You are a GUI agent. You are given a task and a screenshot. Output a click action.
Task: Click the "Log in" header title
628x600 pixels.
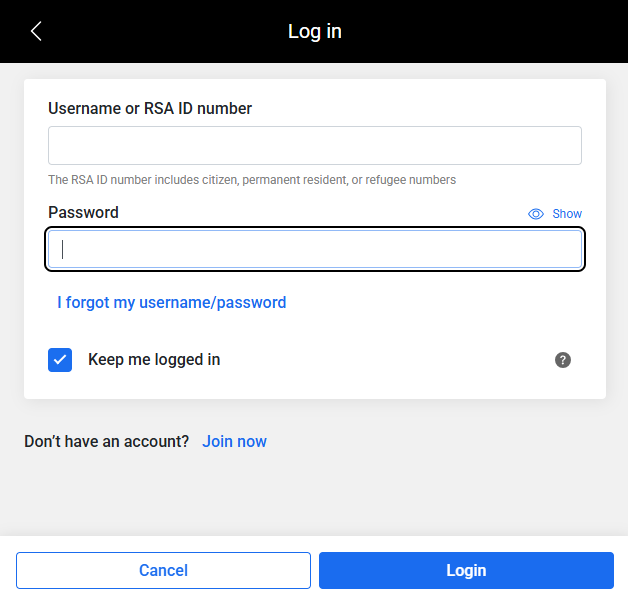click(315, 32)
